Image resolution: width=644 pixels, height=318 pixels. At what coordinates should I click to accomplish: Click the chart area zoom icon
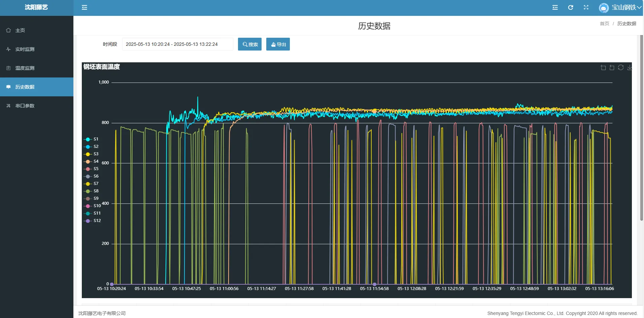pos(603,68)
